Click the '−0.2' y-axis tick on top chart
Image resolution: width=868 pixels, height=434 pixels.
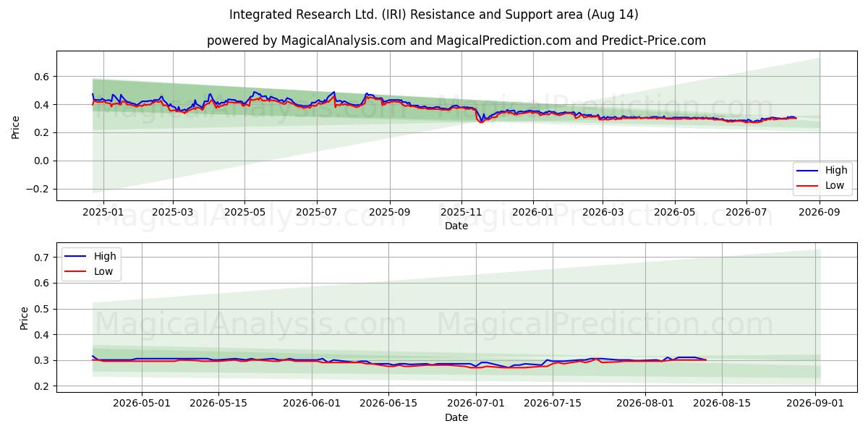(x=38, y=190)
